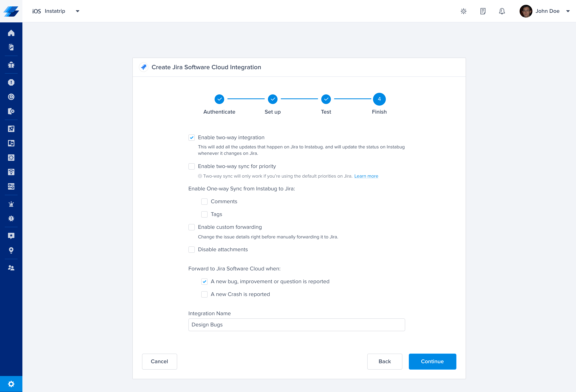Click the lightbulb feature requests sidebar icon
This screenshot has height=392, width=576.
[11, 250]
